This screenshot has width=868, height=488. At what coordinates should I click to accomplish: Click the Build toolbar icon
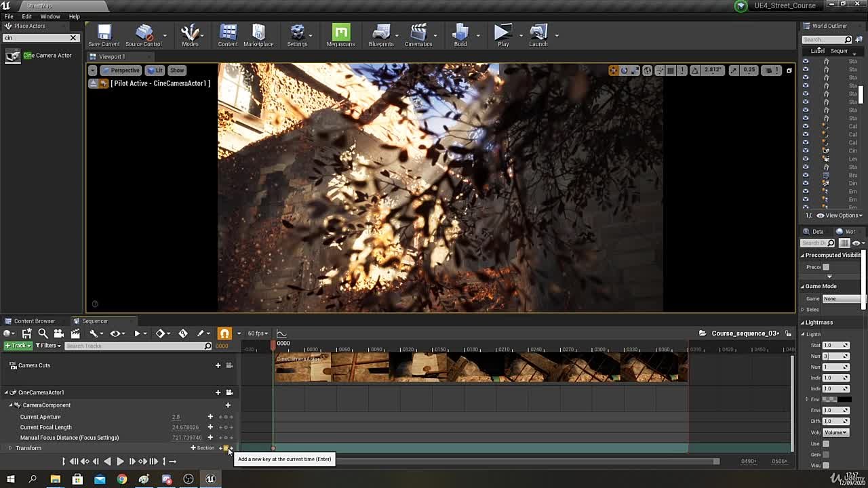460,35
